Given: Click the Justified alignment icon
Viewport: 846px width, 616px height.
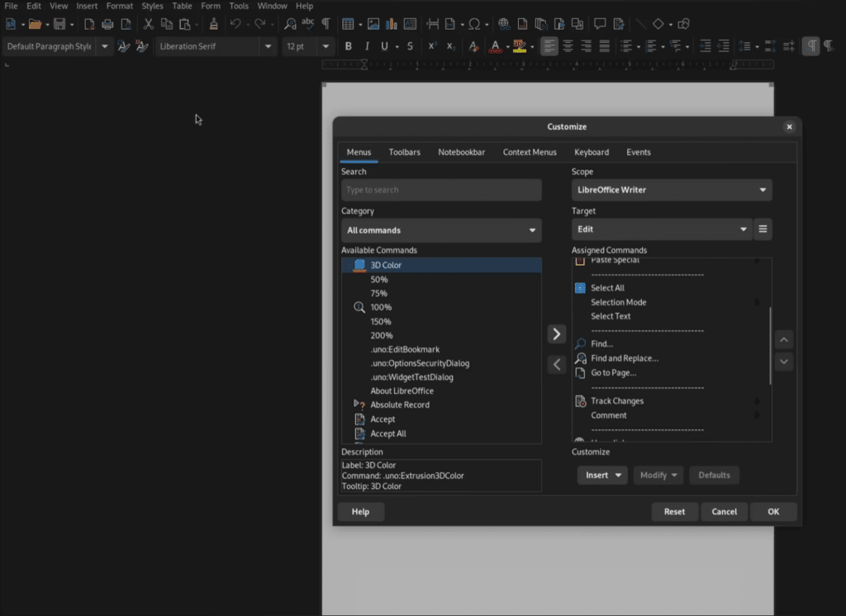Looking at the screenshot, I should (x=604, y=46).
